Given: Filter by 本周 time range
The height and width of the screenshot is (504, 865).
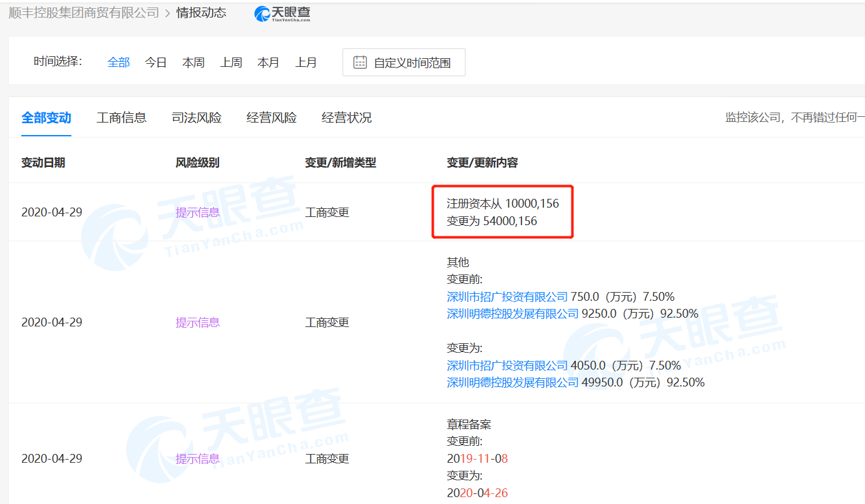Looking at the screenshot, I should [193, 63].
